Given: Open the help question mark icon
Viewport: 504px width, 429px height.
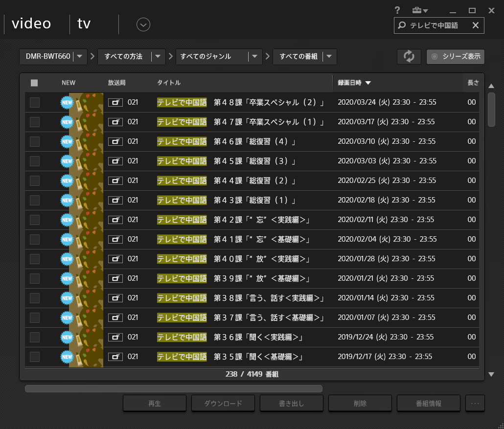Looking at the screenshot, I should tap(397, 10).
